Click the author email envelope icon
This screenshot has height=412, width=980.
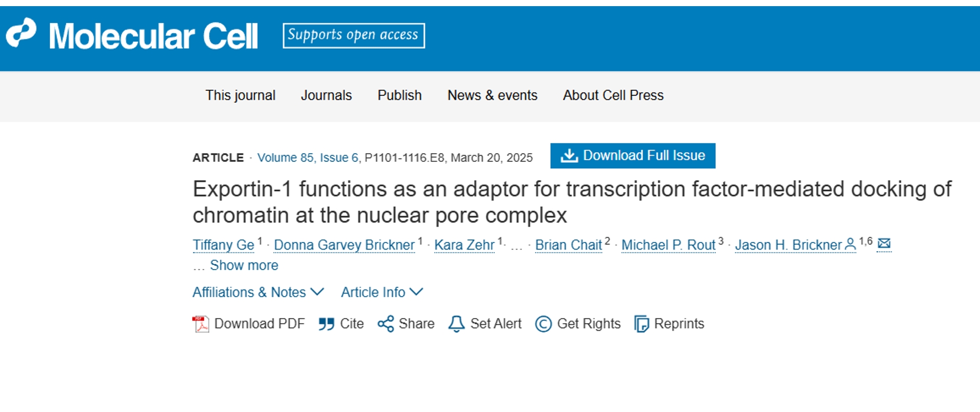[884, 244]
